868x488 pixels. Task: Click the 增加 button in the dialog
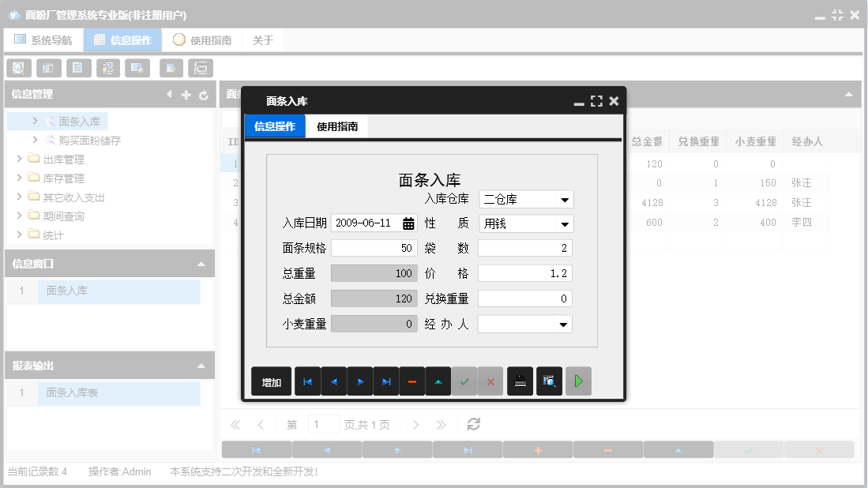click(271, 381)
